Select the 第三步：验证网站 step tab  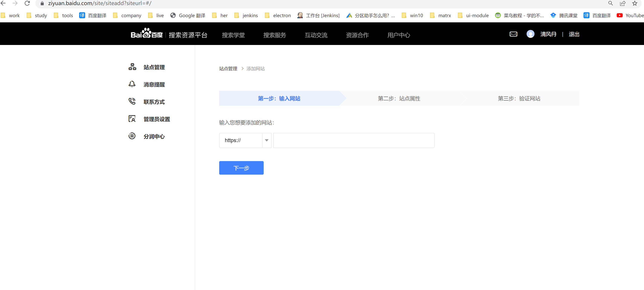click(x=519, y=99)
